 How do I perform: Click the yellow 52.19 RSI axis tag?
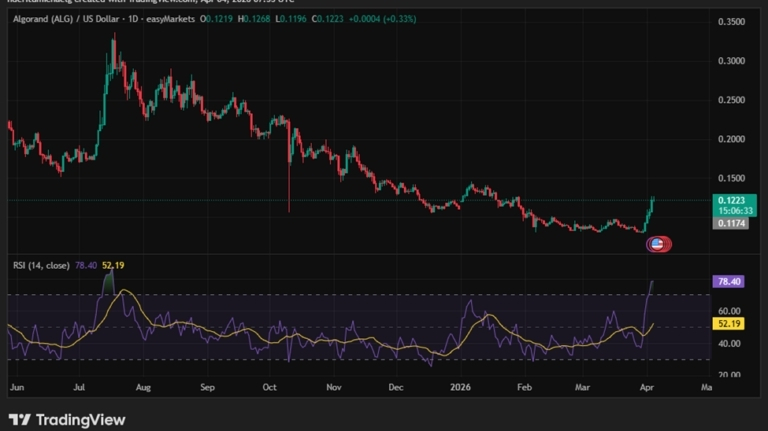[728, 324]
